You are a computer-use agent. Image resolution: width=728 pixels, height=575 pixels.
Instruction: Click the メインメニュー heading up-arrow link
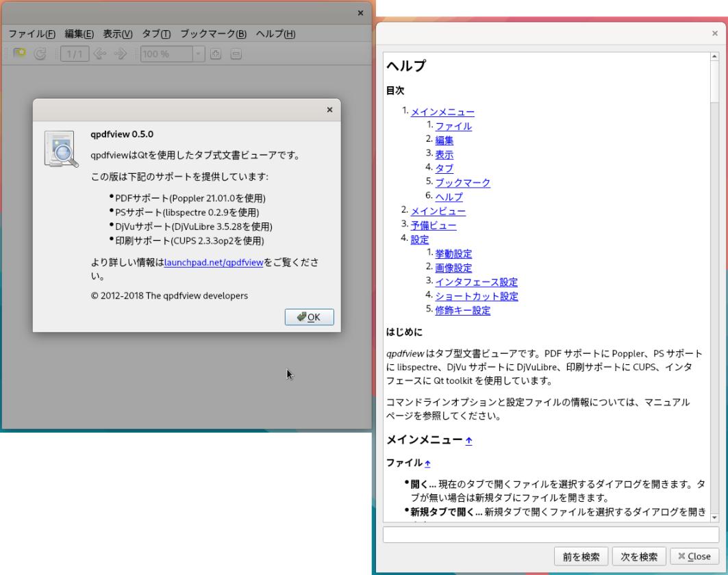469,440
